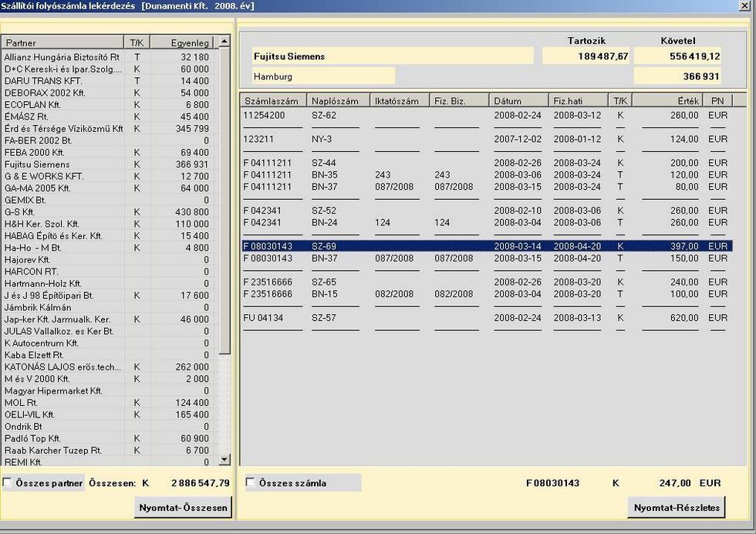Select invoice 123211 with journal NY-3

[x=487, y=139]
